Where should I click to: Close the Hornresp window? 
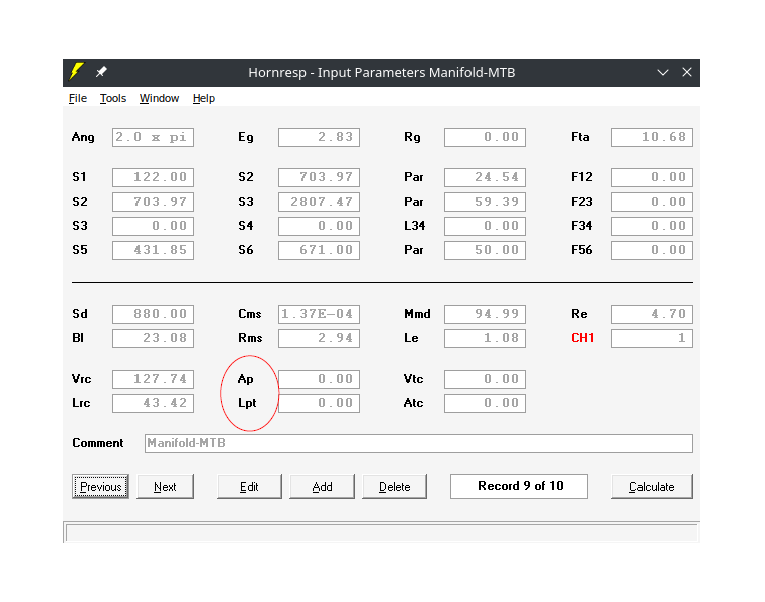pyautogui.click(x=686, y=72)
